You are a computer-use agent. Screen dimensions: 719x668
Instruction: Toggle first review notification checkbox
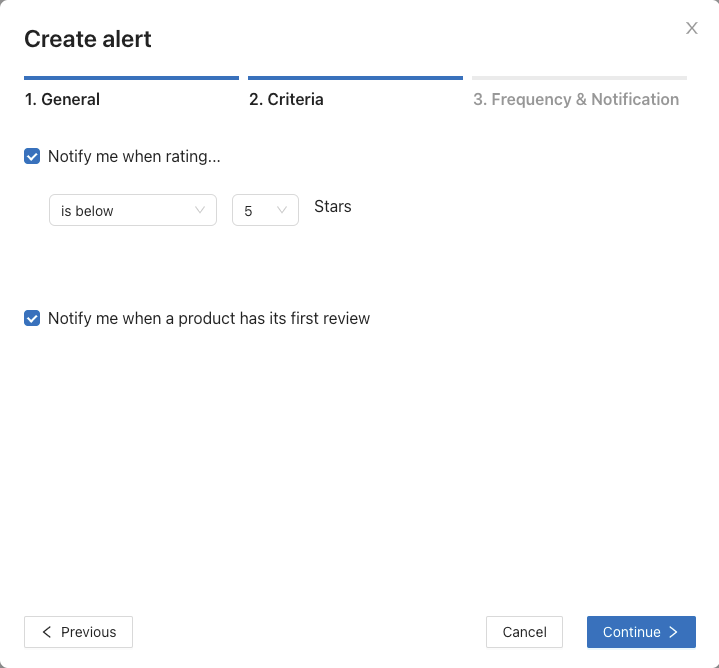click(32, 318)
